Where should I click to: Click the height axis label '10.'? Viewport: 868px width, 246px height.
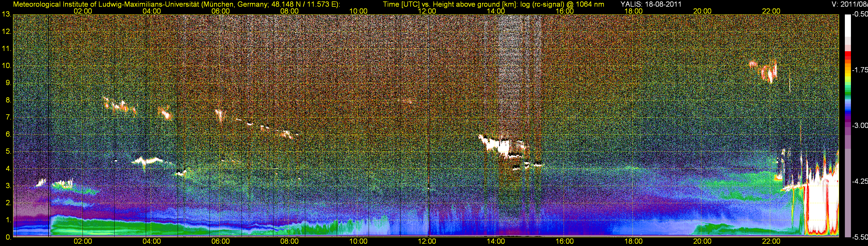[7, 66]
